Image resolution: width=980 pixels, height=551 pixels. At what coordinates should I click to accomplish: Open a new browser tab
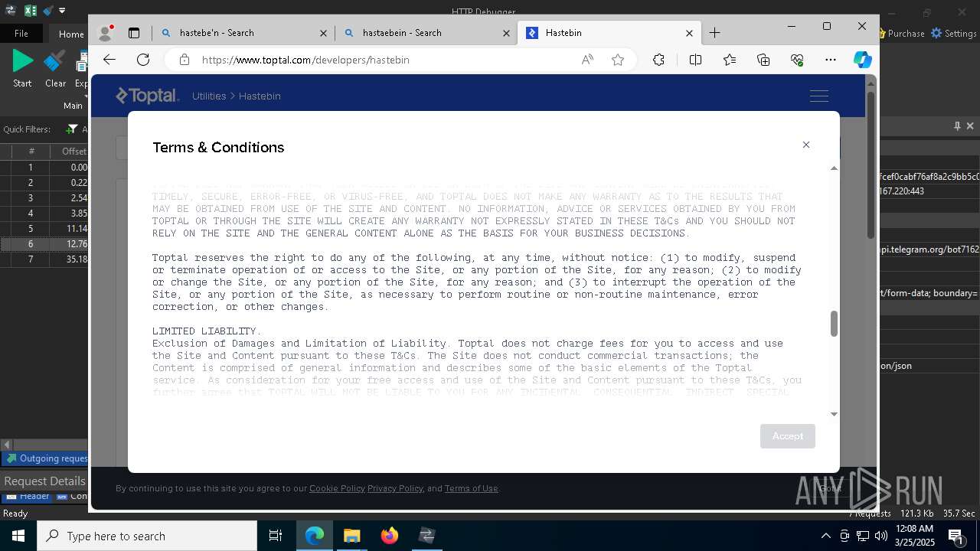pyautogui.click(x=714, y=33)
